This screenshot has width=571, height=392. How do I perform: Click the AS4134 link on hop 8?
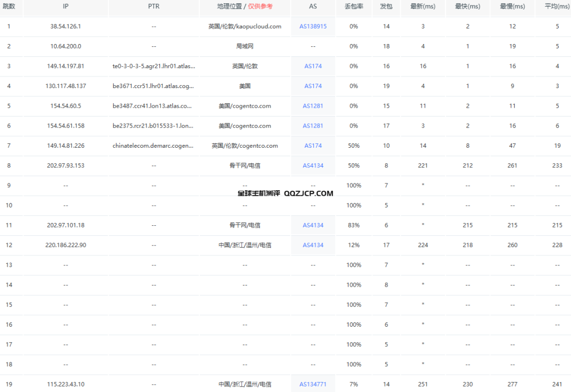[312, 165]
